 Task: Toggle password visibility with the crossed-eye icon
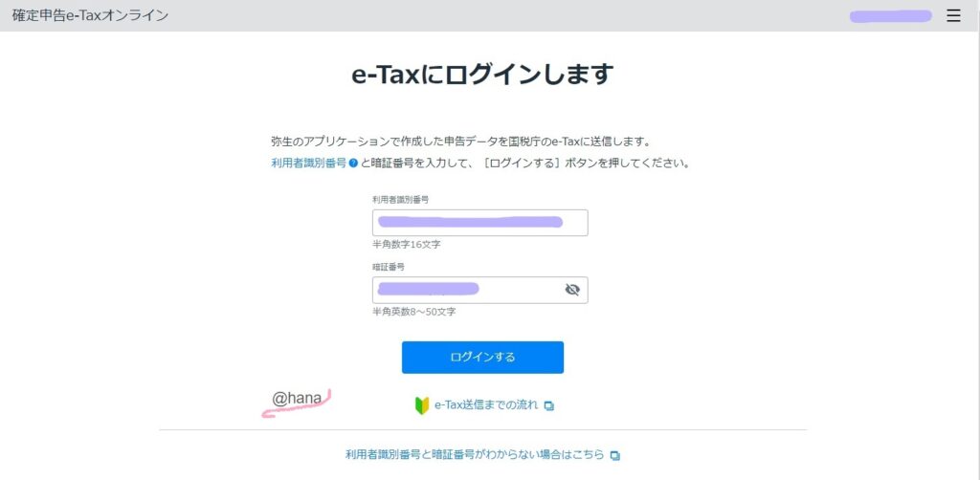(572, 290)
